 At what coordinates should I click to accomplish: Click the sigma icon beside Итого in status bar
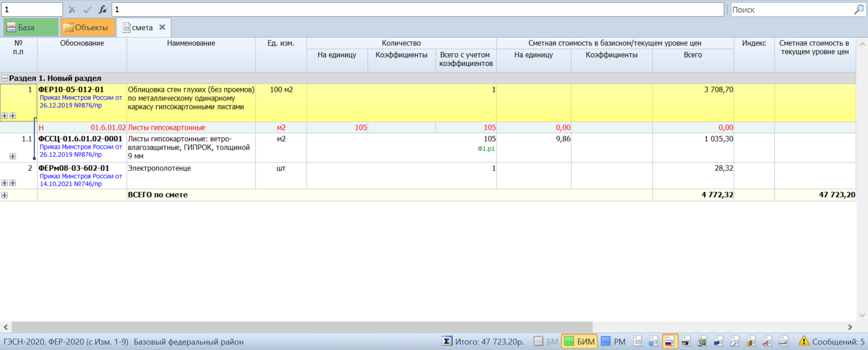point(447,341)
